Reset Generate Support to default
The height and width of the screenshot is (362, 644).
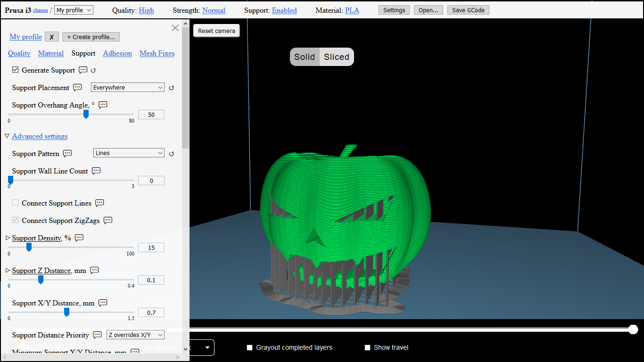[93, 70]
